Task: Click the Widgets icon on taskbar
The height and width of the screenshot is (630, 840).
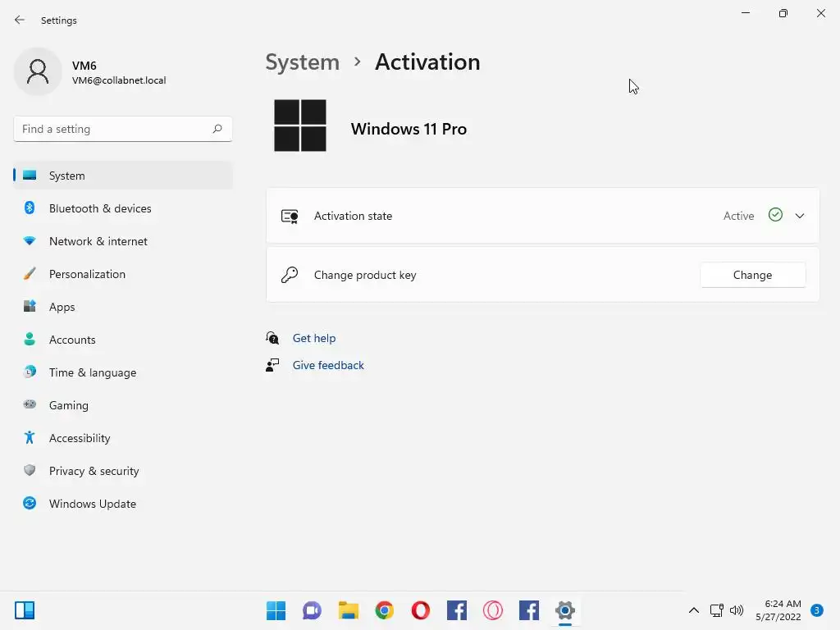Action: click(25, 610)
